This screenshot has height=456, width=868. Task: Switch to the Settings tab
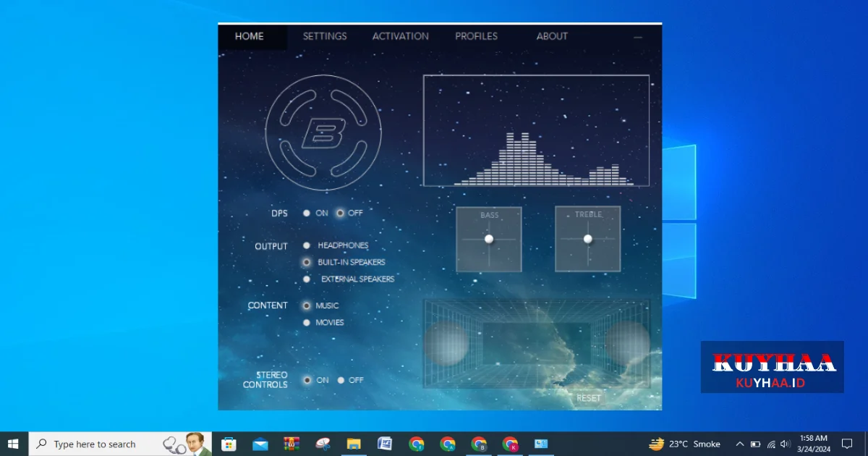pos(324,36)
